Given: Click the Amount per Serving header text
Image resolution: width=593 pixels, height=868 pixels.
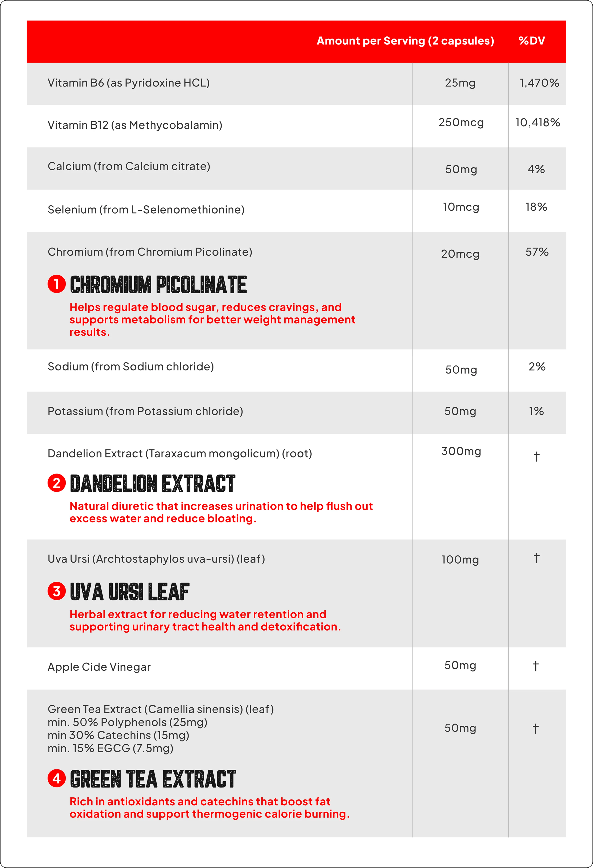Looking at the screenshot, I should pos(405,41).
